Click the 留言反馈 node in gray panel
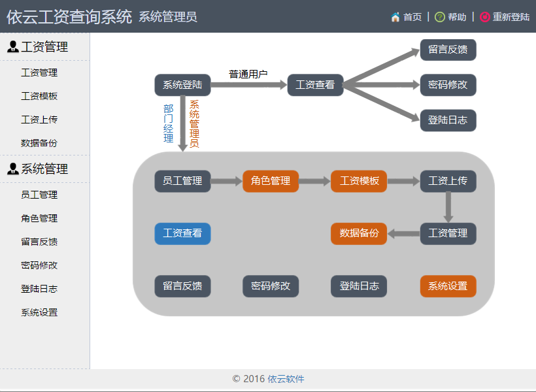Screen dimensions: 536x392 point(182,286)
